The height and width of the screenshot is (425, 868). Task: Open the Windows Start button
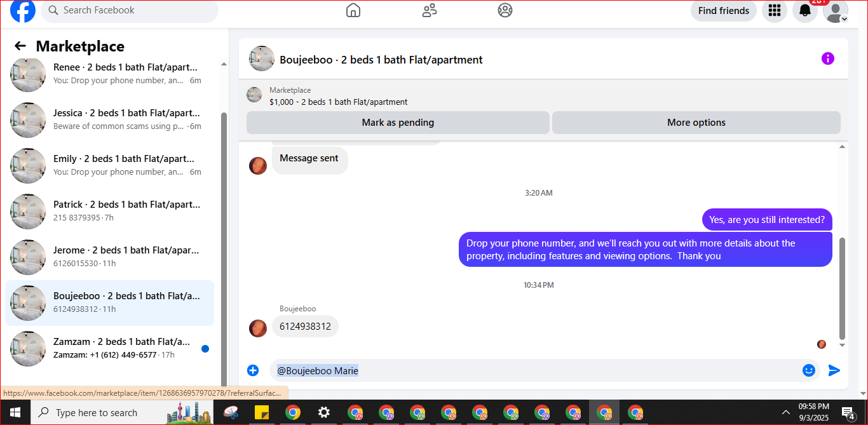pyautogui.click(x=15, y=412)
